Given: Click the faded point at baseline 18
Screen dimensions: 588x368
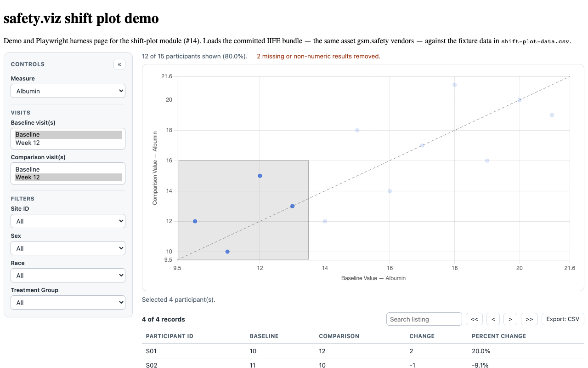Looking at the screenshot, I should 454,85.
